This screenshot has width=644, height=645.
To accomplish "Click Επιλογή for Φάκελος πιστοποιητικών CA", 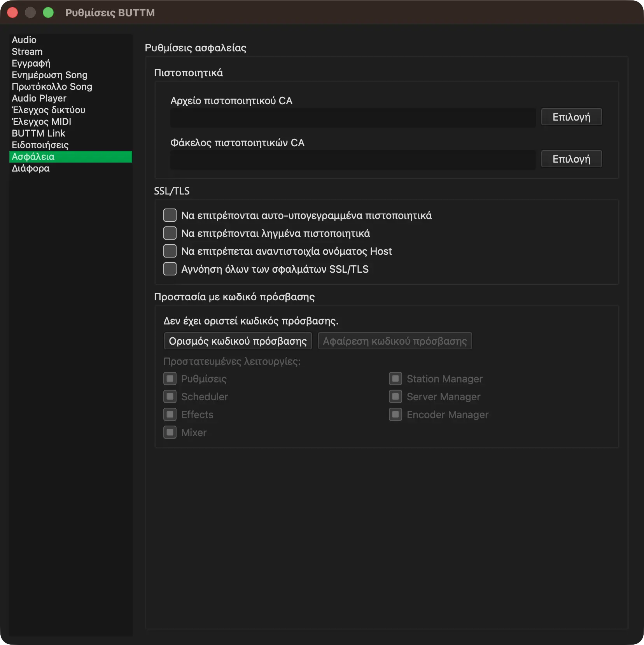I will (x=571, y=159).
